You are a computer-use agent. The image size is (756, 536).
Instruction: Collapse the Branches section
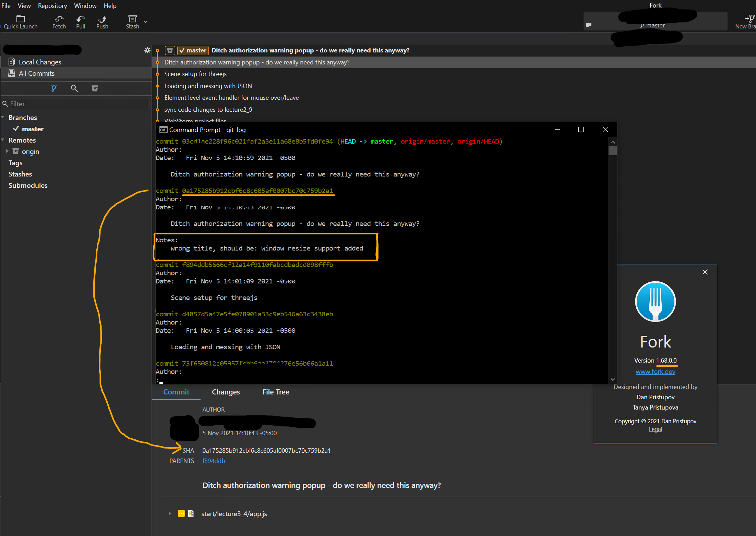(3, 117)
